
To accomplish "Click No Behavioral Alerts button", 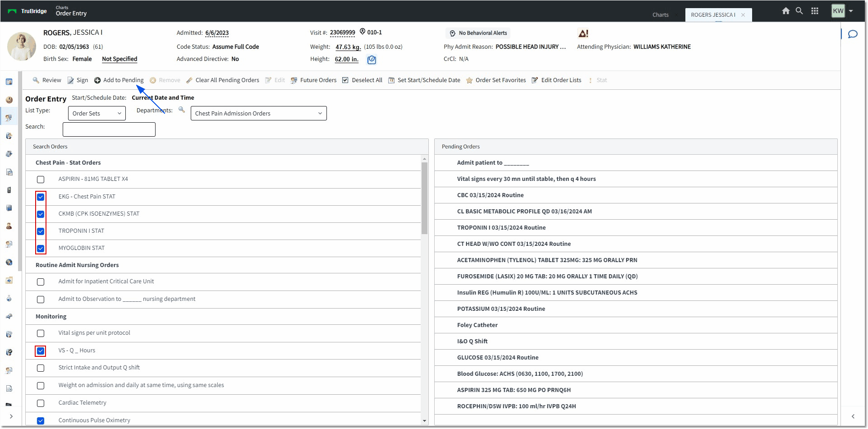I will pos(478,33).
